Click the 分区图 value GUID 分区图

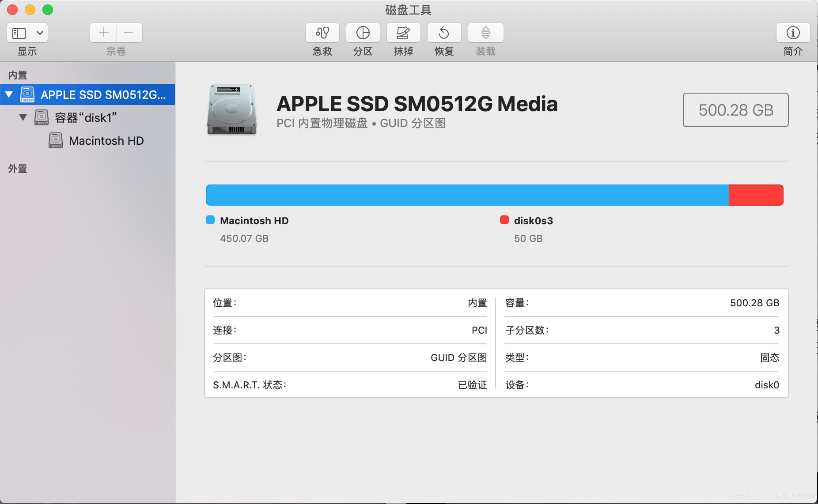(x=459, y=357)
